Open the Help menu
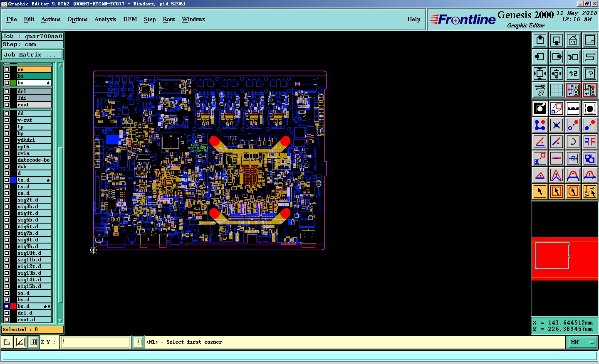Viewport: 599px width, 364px height. coord(414,19)
